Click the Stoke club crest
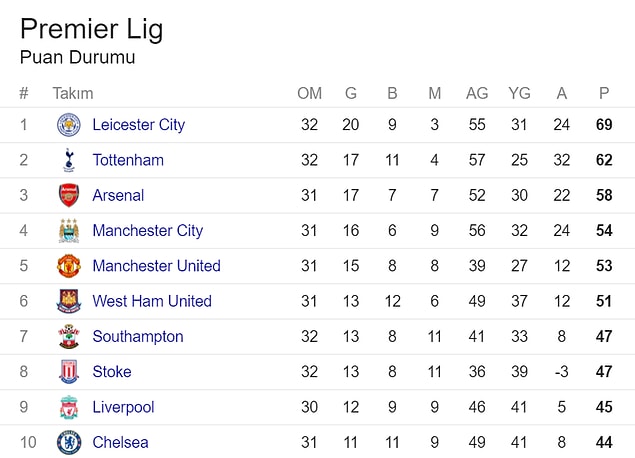 coord(69,371)
